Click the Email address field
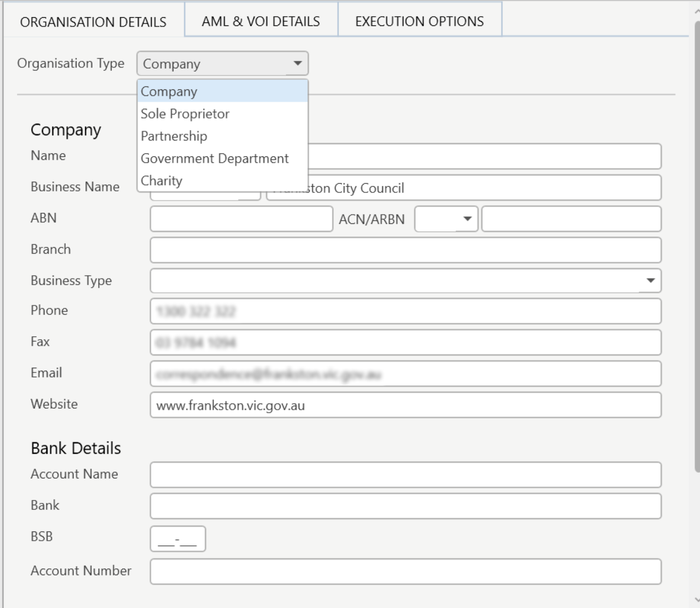This screenshot has width=700, height=608. [x=405, y=374]
